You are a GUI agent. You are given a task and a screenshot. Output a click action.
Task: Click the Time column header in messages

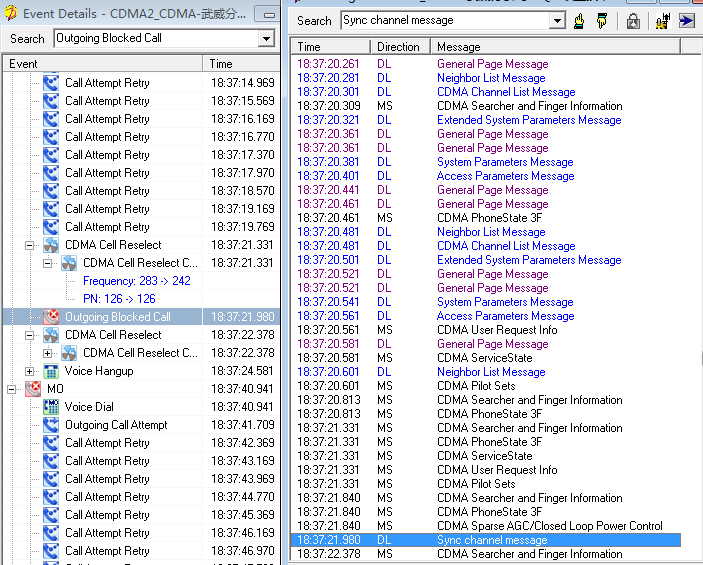click(330, 47)
